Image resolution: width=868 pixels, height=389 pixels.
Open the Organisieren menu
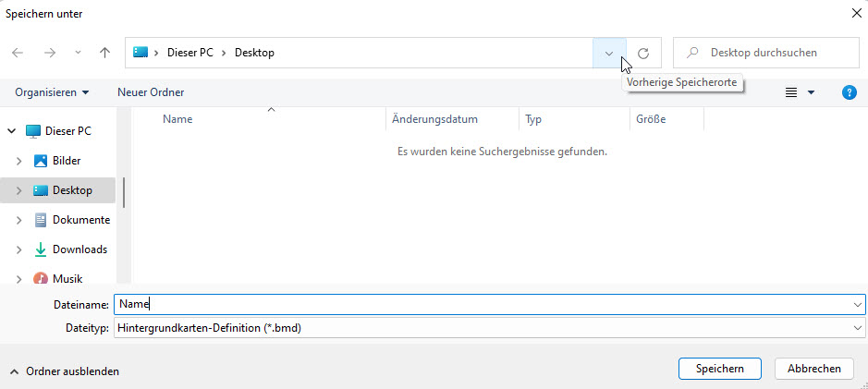pyautogui.click(x=52, y=92)
